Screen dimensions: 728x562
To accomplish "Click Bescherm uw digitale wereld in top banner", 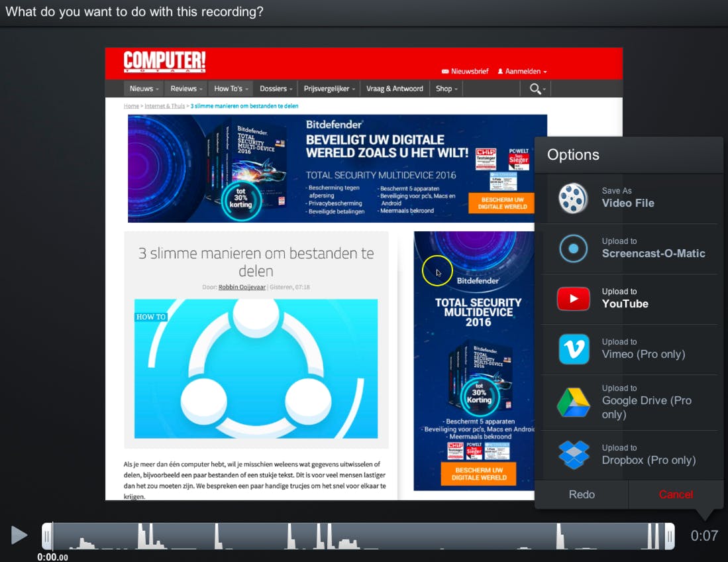I will click(502, 203).
